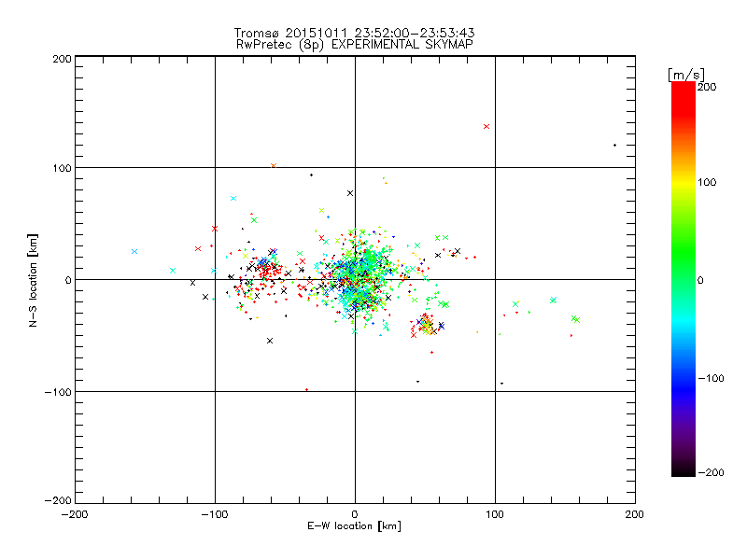This screenshot has width=747, height=560.
Task: Click the '0' tick label on the N-S axis
Action: click(x=68, y=281)
